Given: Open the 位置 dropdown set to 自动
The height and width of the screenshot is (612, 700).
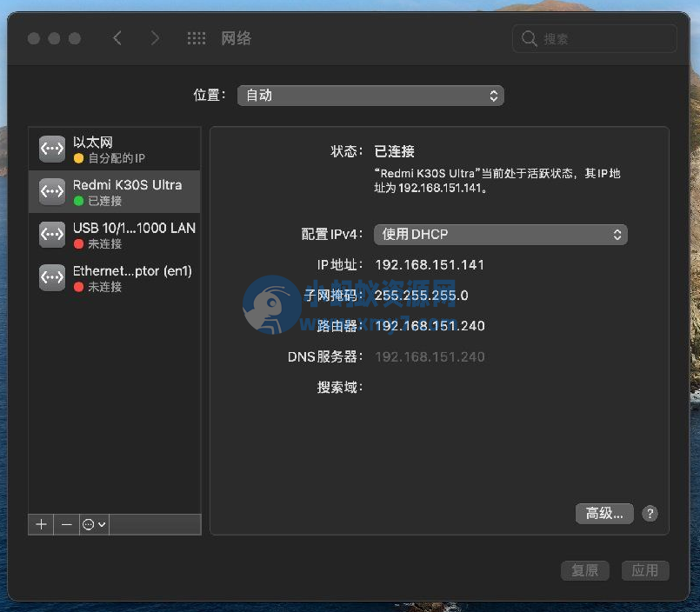Looking at the screenshot, I should (x=370, y=96).
